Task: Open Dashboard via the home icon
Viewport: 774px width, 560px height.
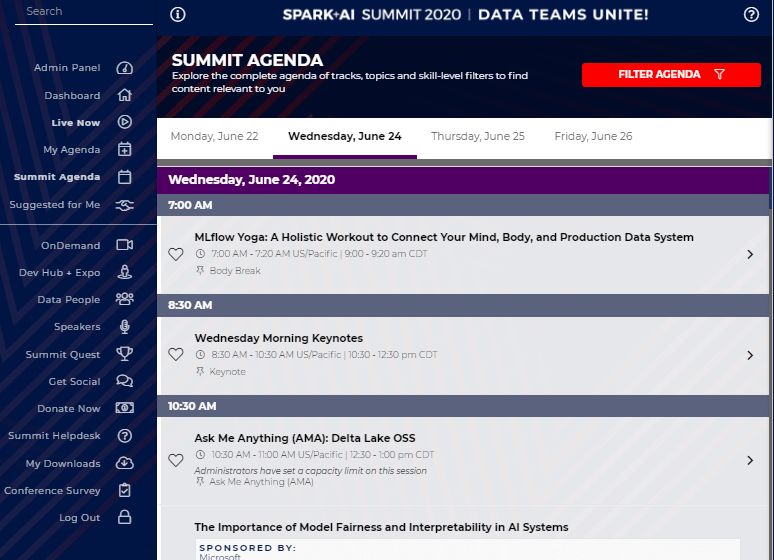Action: (124, 96)
